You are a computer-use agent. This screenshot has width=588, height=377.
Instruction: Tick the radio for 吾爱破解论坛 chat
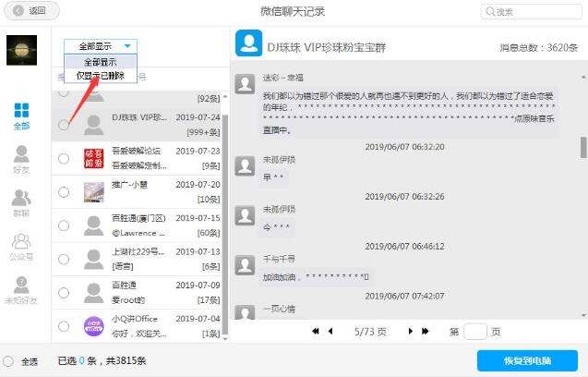point(64,158)
